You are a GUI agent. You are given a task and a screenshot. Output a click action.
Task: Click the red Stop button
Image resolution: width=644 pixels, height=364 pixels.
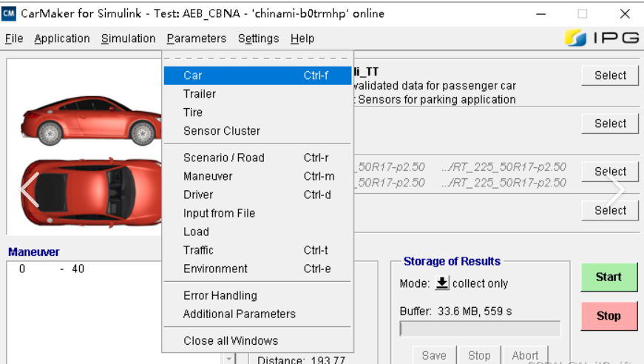click(x=609, y=316)
